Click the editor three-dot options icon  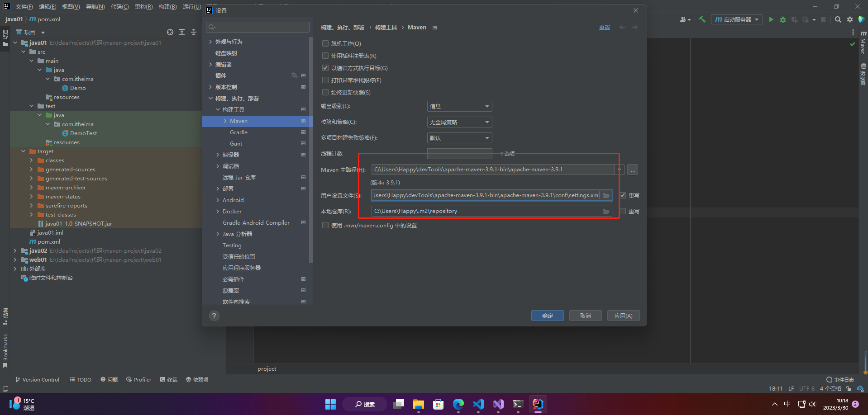click(x=853, y=32)
